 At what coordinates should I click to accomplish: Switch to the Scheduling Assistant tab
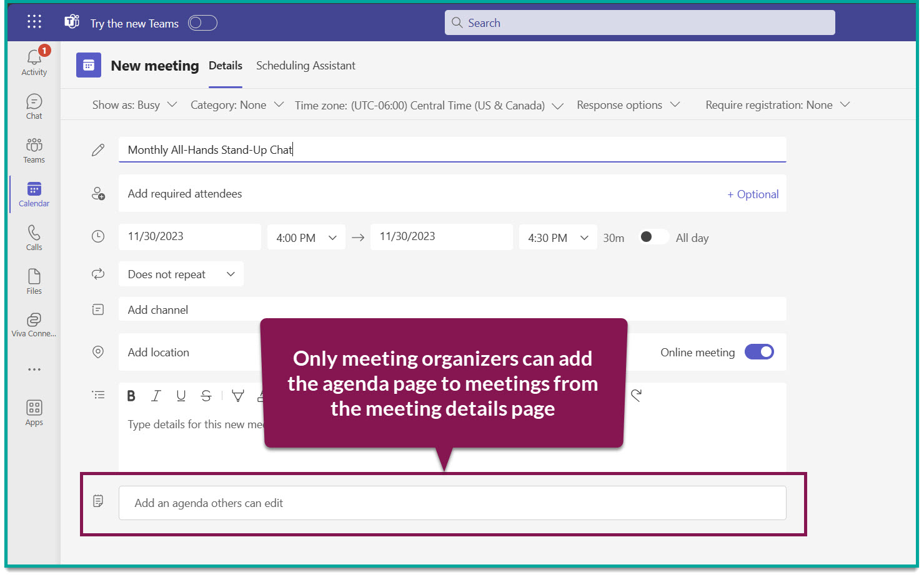pos(306,65)
